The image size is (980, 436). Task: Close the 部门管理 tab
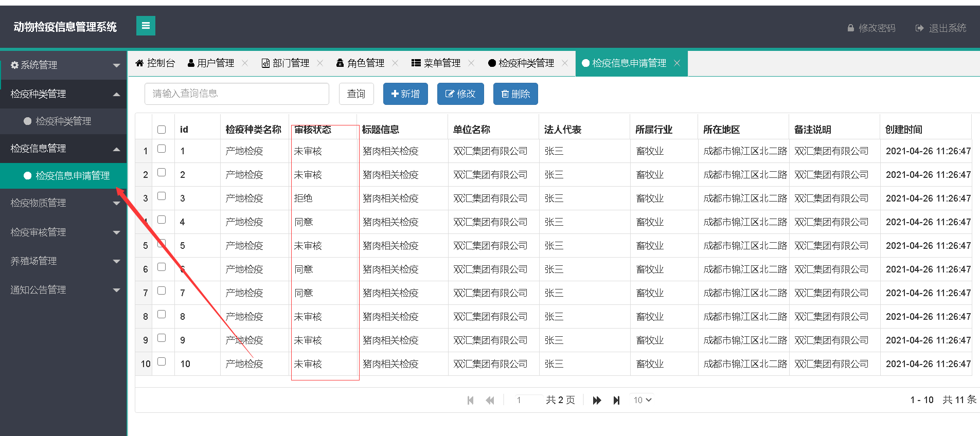pyautogui.click(x=320, y=63)
